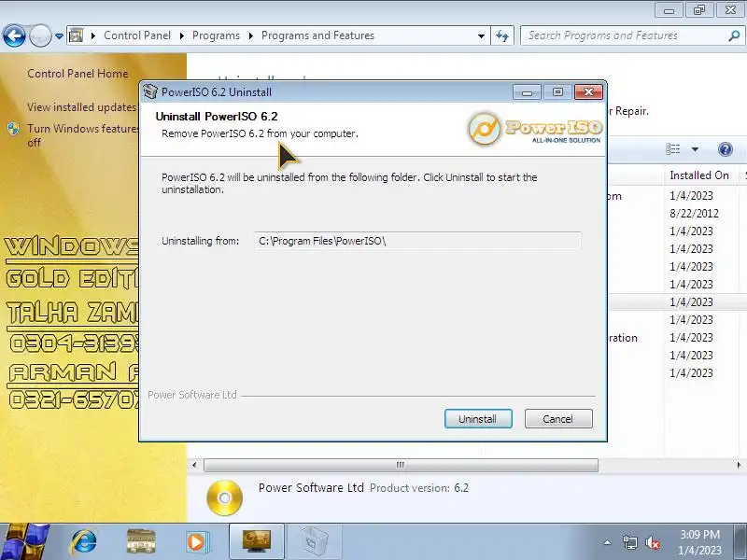Open View installed updates link

[x=82, y=106]
